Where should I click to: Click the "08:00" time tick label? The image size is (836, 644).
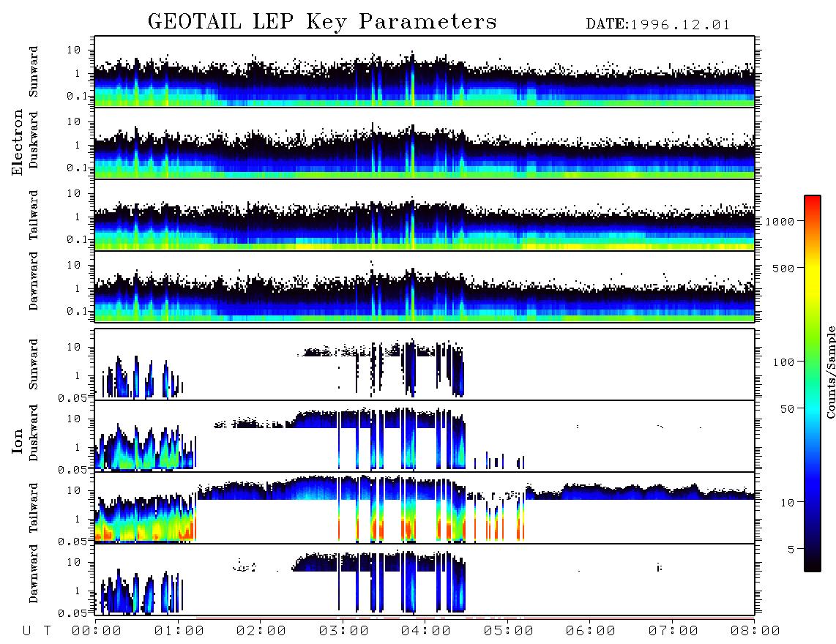(755, 631)
